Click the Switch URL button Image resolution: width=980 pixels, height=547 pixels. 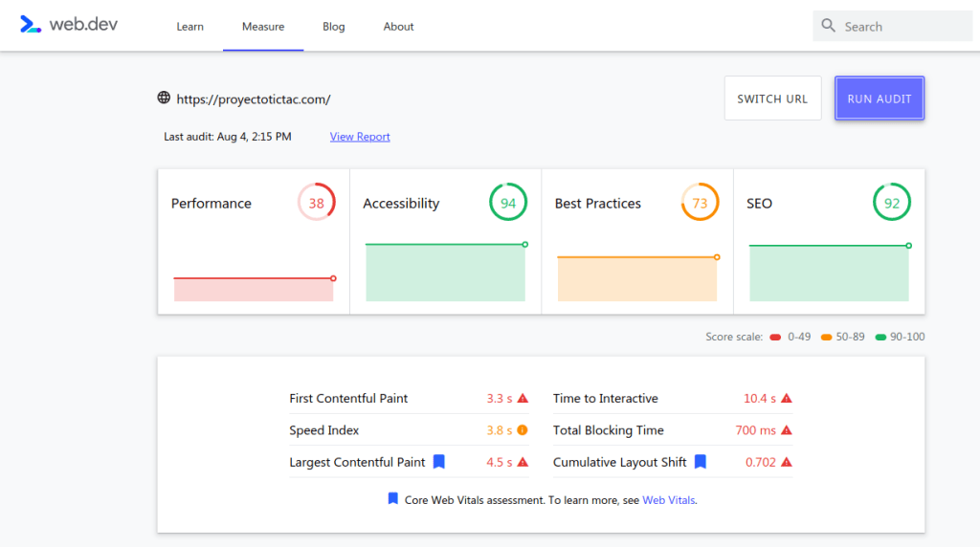[x=772, y=98]
